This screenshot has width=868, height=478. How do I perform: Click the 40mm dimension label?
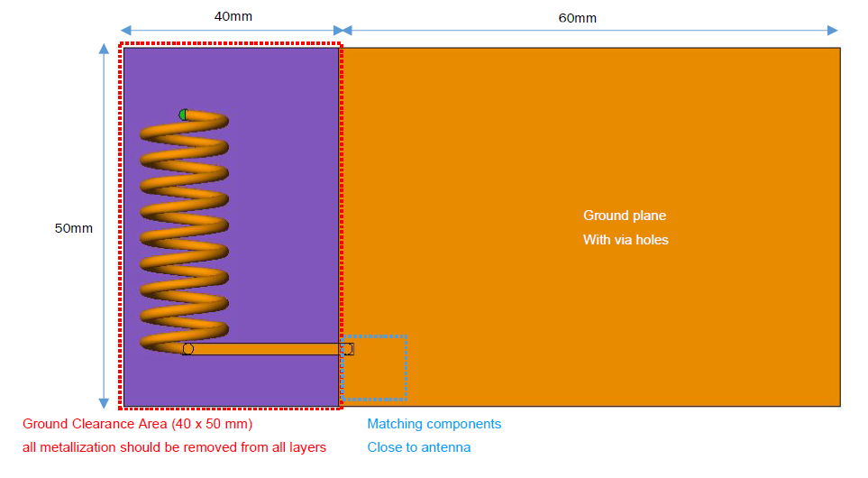(x=233, y=17)
